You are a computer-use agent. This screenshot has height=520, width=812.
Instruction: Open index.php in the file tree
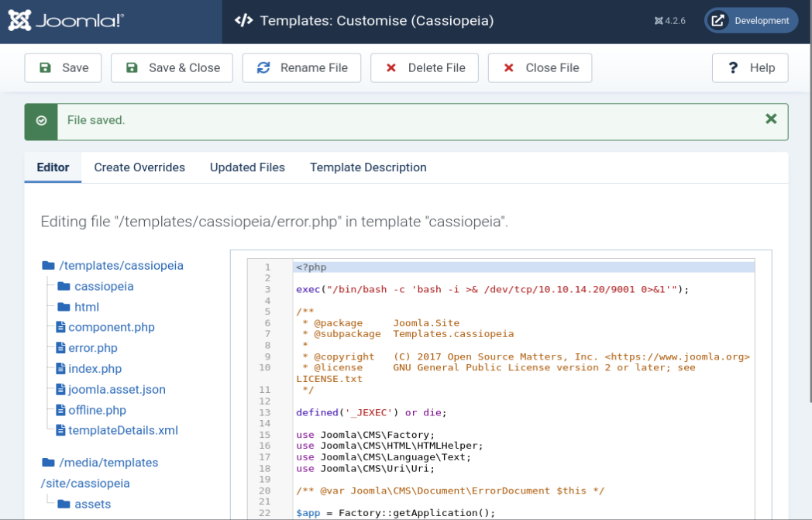point(95,368)
